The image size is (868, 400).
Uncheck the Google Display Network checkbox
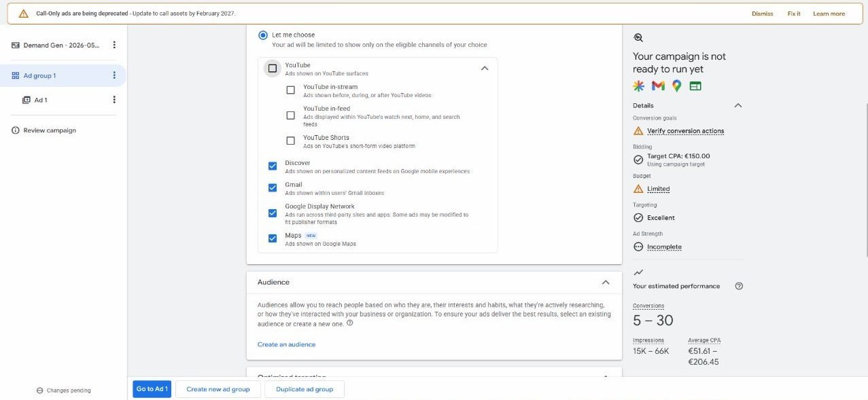click(273, 213)
